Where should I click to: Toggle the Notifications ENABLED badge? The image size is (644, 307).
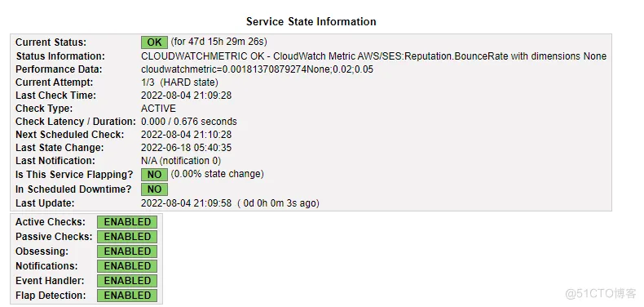pos(127,266)
